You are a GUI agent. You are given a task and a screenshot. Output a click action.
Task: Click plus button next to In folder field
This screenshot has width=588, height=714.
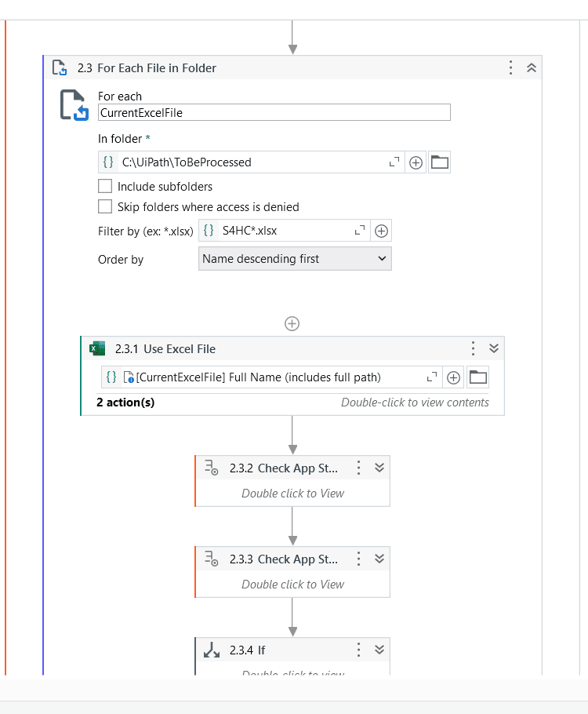(x=416, y=162)
